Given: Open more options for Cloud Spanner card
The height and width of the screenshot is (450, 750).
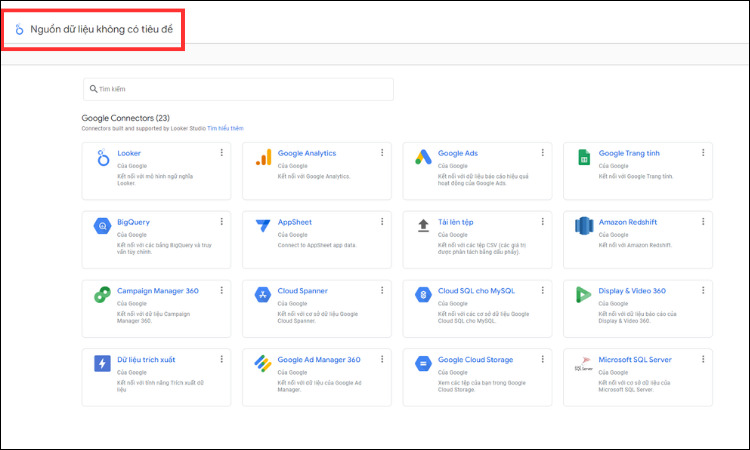Looking at the screenshot, I should (x=382, y=290).
